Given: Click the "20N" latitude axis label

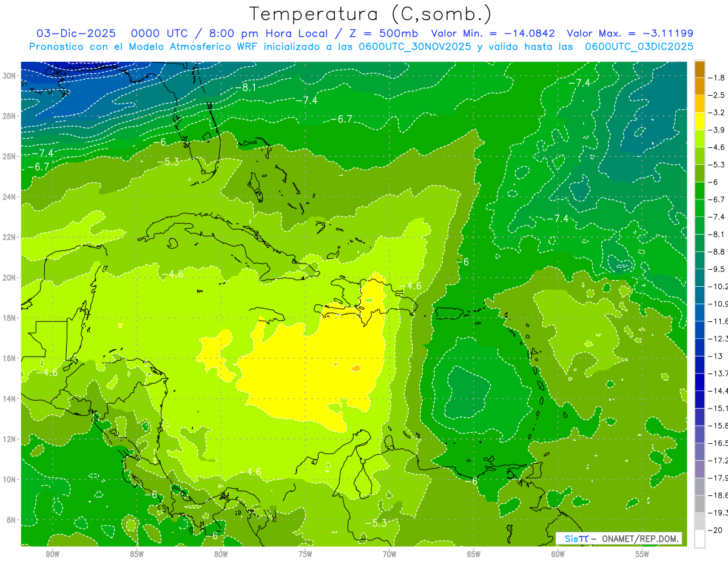Looking at the screenshot, I should point(9,278).
